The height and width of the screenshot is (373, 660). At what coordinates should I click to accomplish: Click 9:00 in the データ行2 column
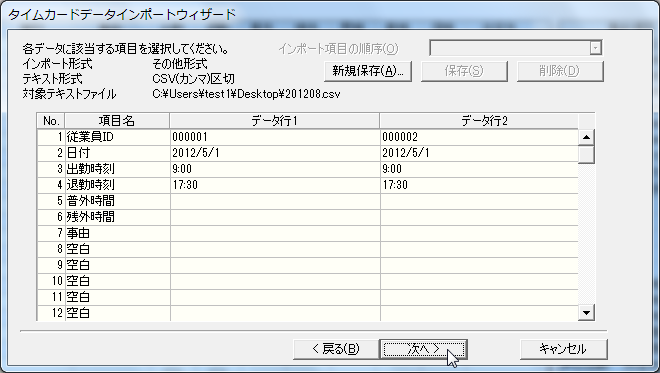coord(392,169)
